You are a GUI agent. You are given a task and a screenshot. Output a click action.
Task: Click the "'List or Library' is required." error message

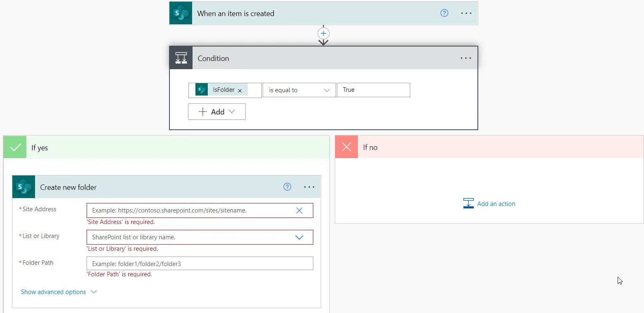tap(122, 249)
